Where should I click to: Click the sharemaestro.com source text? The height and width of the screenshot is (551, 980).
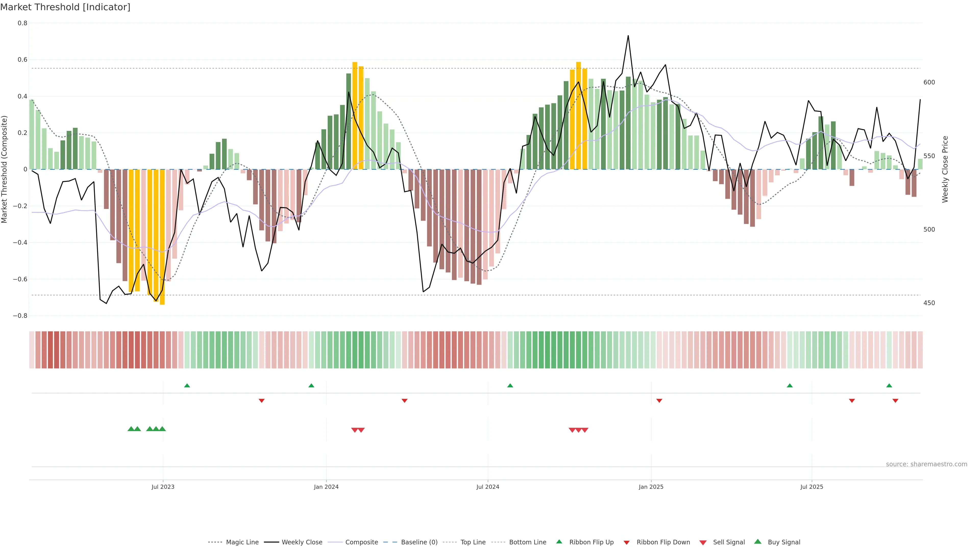click(x=926, y=464)
